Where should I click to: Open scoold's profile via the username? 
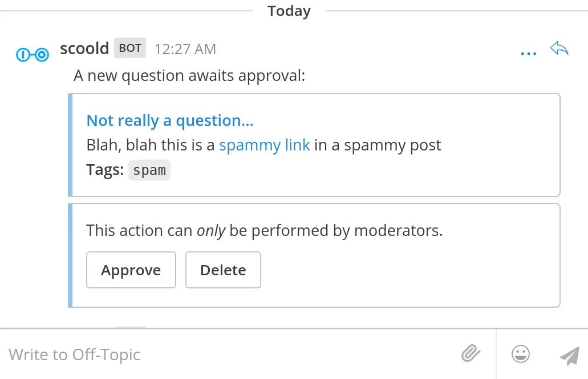[x=84, y=48]
